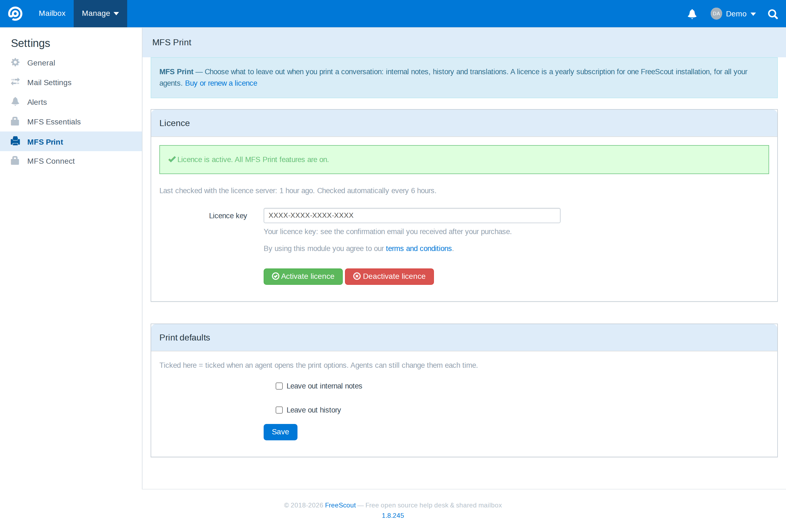Click the Licence is active message

point(464,160)
